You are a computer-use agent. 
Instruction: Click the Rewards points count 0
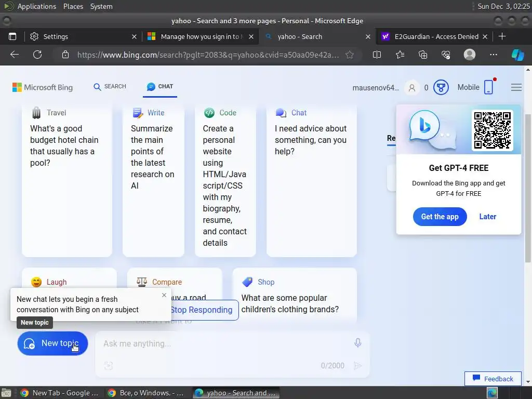tap(426, 88)
